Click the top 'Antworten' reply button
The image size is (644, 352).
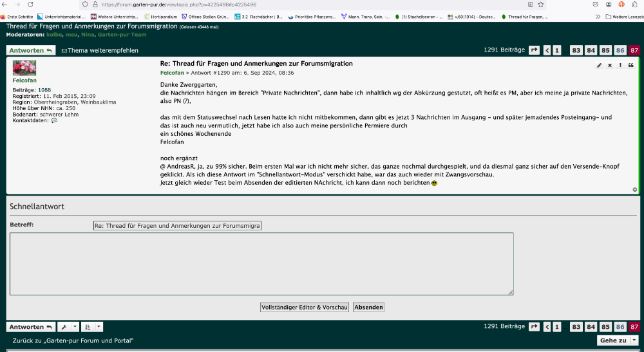point(31,50)
